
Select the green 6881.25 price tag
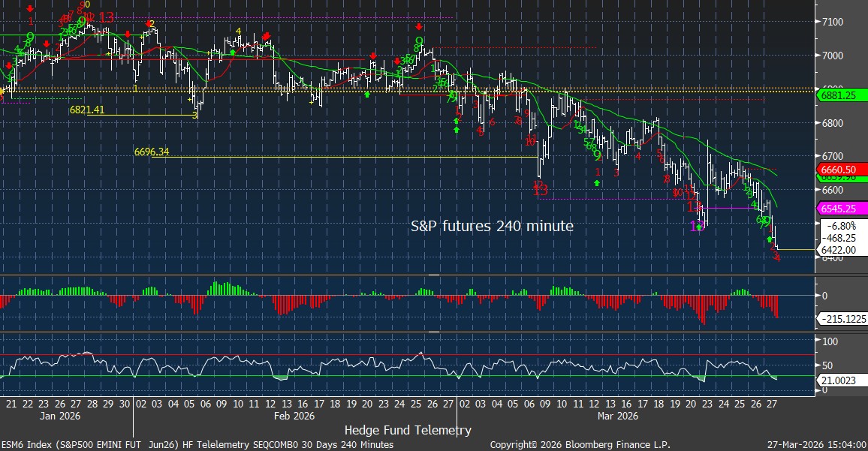839,95
